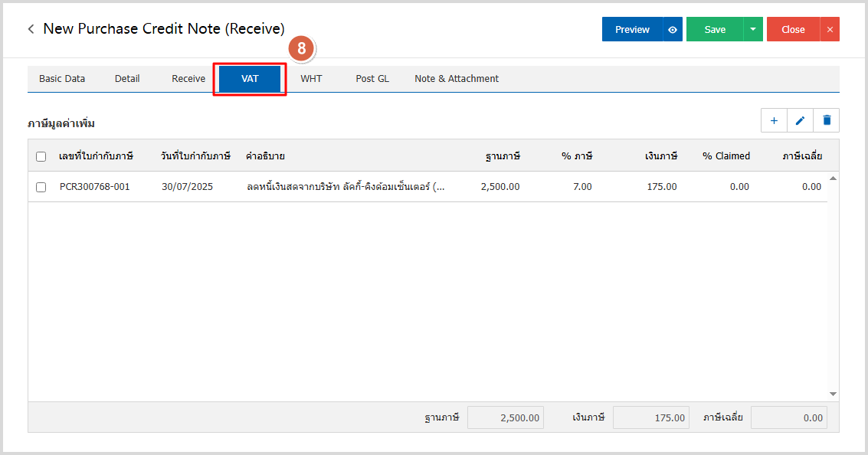Go to the Post GL tab
Viewport: 868px width, 455px height.
(372, 79)
